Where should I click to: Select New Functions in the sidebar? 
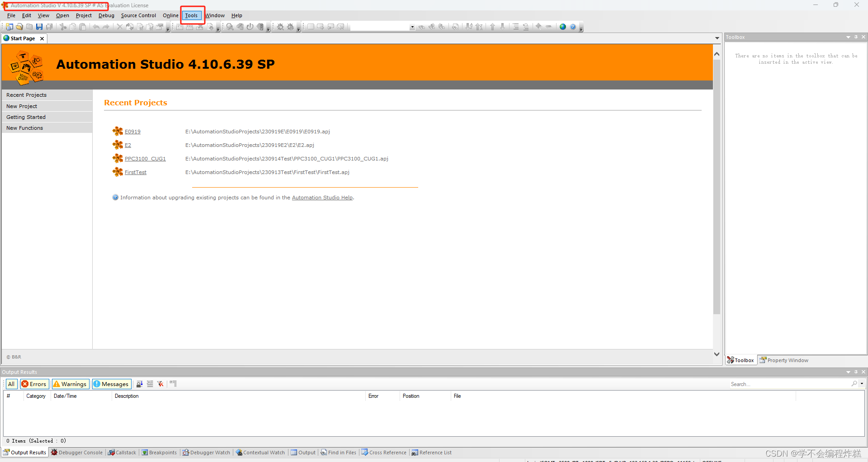47,128
